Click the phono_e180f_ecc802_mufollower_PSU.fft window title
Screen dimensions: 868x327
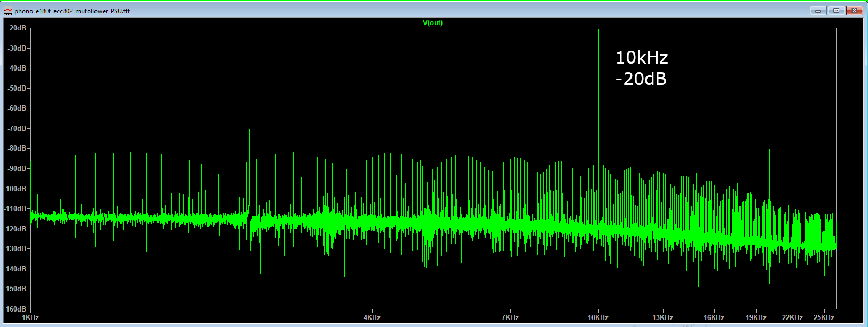click(x=72, y=11)
